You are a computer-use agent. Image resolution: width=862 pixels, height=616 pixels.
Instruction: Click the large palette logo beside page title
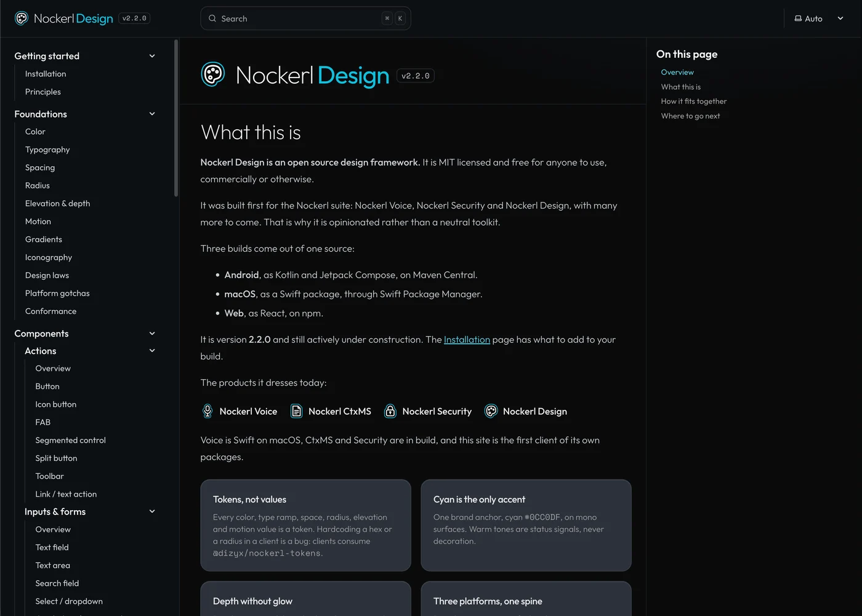[213, 75]
